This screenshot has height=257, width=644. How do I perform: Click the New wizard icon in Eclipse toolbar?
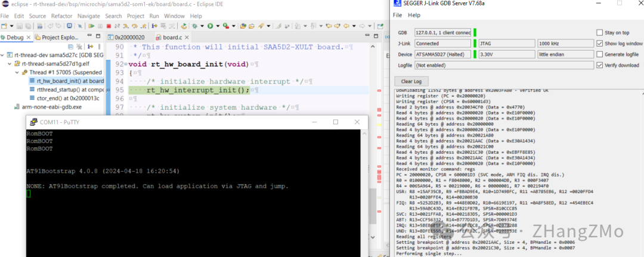pyautogui.click(x=4, y=26)
